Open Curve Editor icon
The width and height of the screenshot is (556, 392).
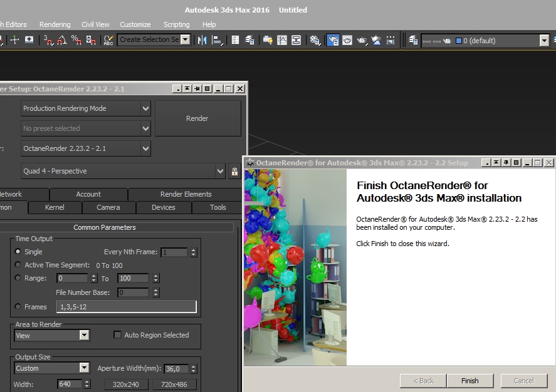point(282,40)
